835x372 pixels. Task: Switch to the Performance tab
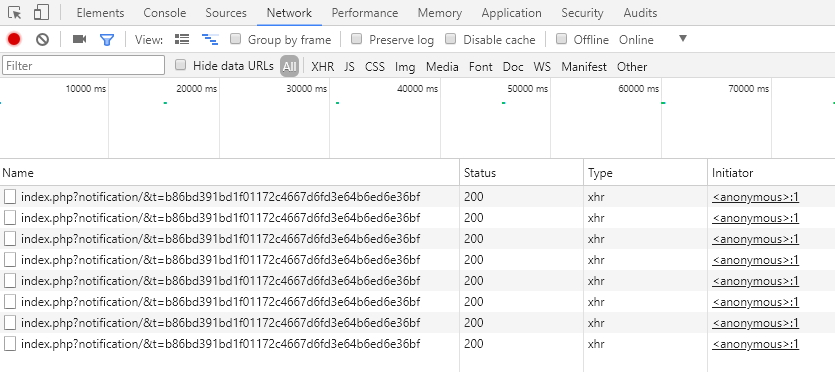(365, 13)
